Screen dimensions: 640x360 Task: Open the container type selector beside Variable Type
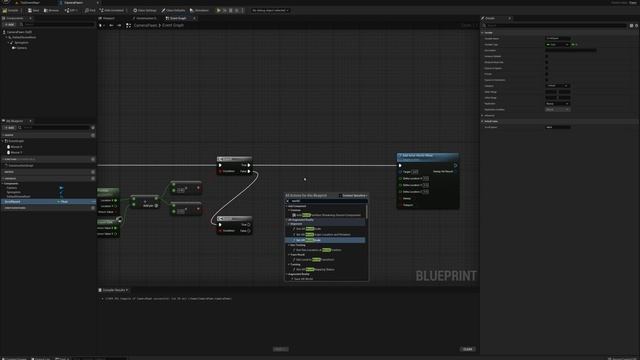574,44
